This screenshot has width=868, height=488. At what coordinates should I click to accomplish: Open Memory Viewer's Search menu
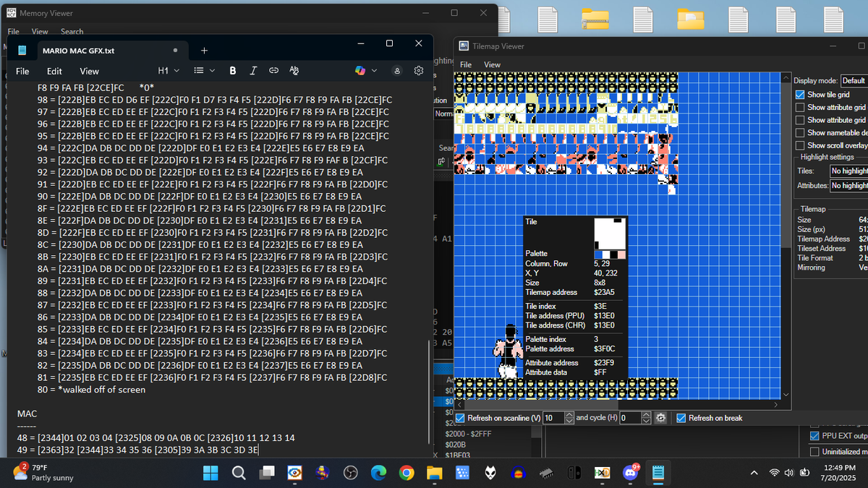click(x=72, y=31)
